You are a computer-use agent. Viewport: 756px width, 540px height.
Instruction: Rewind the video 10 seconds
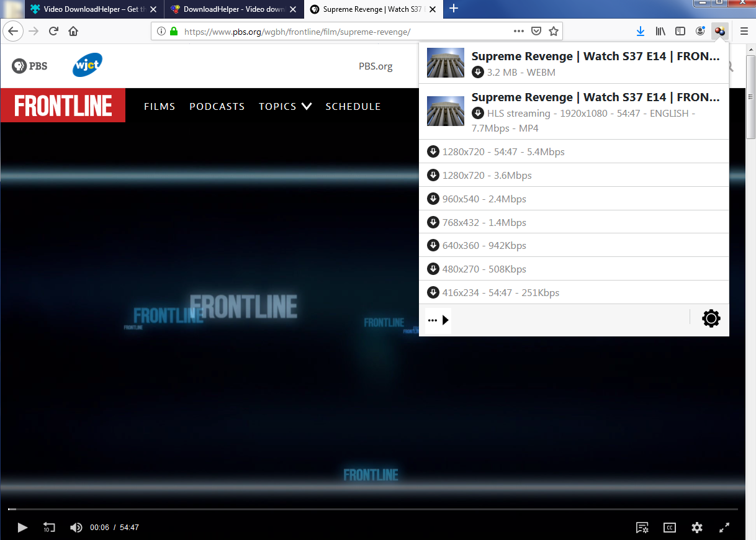point(49,528)
